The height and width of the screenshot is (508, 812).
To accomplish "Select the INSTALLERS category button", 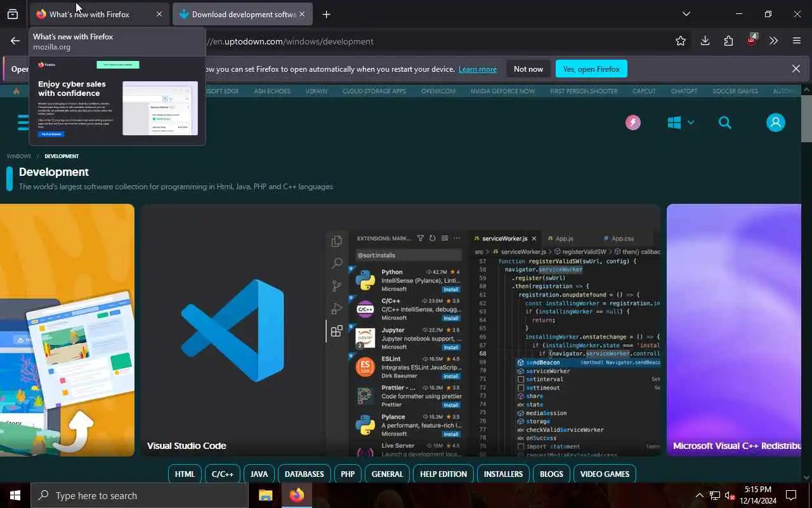I will pyautogui.click(x=503, y=474).
